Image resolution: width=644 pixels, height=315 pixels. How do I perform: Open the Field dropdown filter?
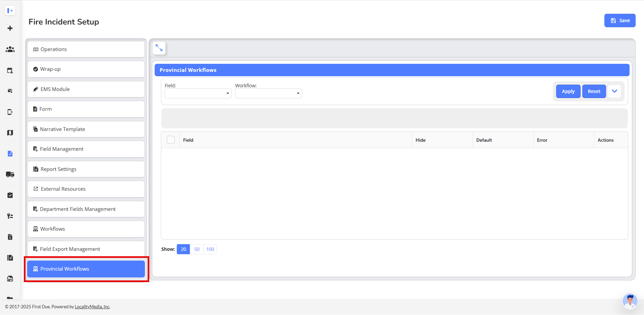pyautogui.click(x=198, y=93)
